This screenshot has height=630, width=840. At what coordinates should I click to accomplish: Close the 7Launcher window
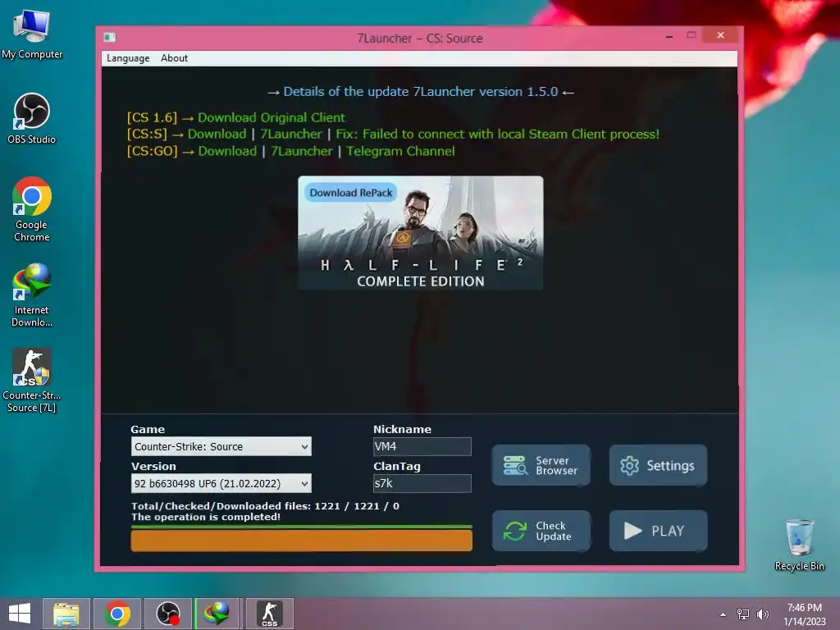tap(720, 35)
